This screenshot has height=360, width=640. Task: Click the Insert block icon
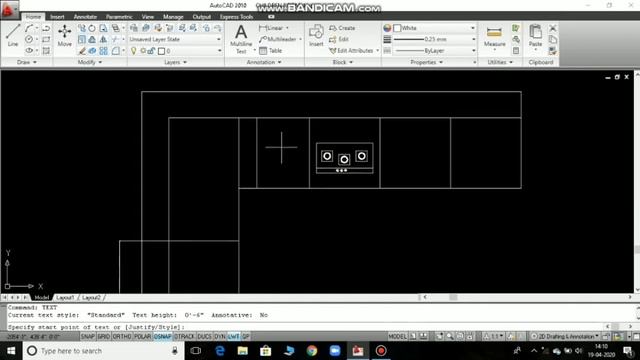coord(316,35)
